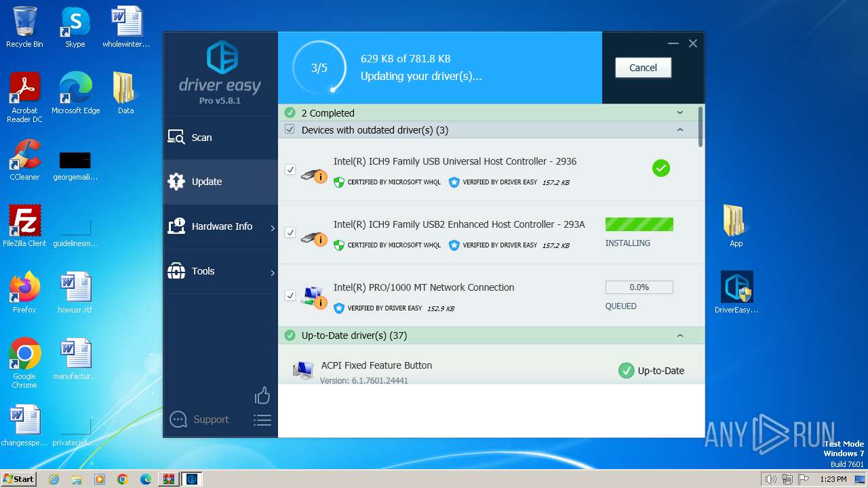Open Google Chrome desktop shortcut
The height and width of the screenshot is (488, 868).
tap(24, 363)
